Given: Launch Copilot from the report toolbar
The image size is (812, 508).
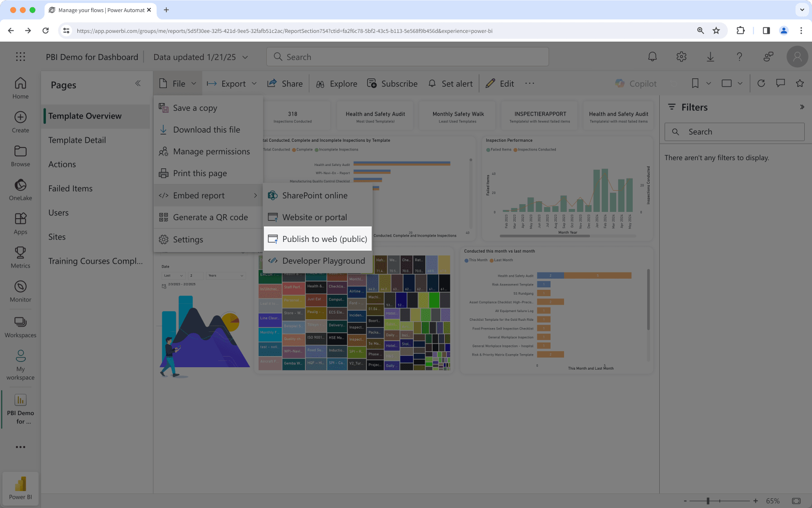Looking at the screenshot, I should pos(636,83).
